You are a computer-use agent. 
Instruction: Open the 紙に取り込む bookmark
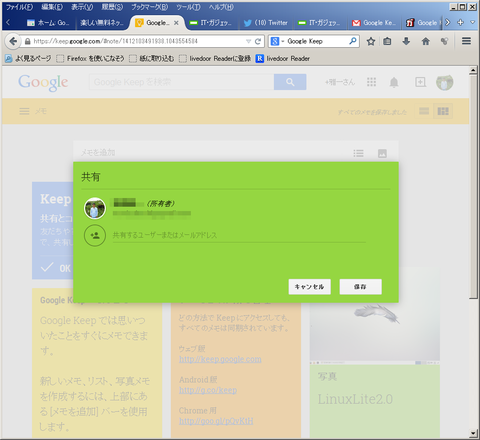pos(152,59)
